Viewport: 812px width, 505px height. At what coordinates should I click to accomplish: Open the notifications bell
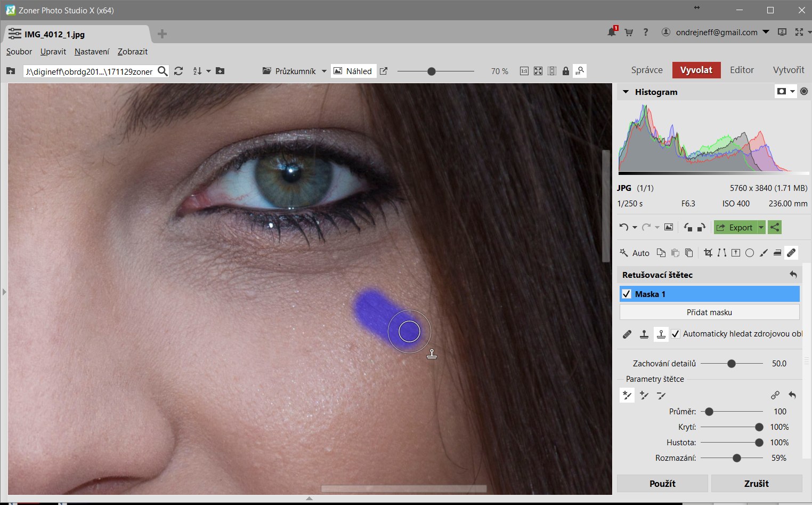(x=612, y=32)
